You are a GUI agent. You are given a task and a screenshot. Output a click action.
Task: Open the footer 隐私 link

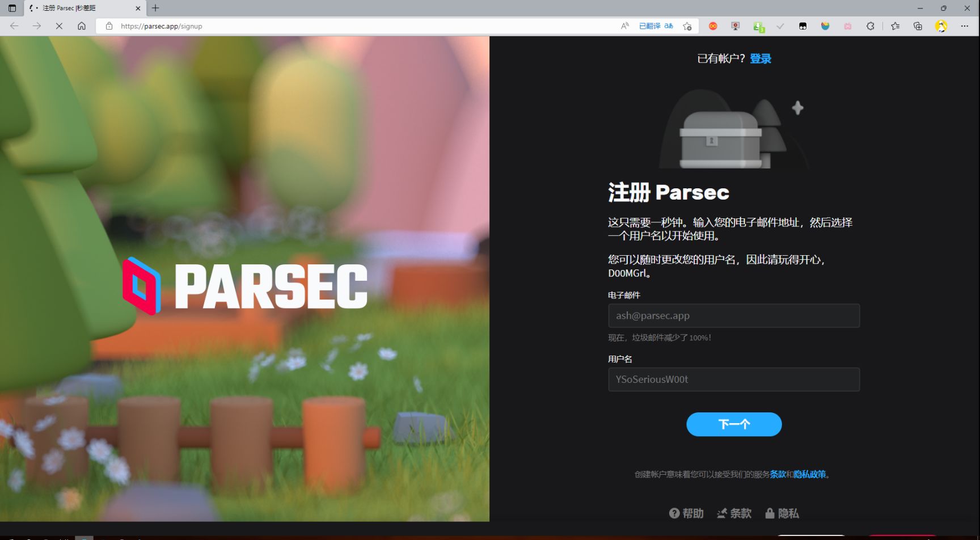click(x=782, y=513)
